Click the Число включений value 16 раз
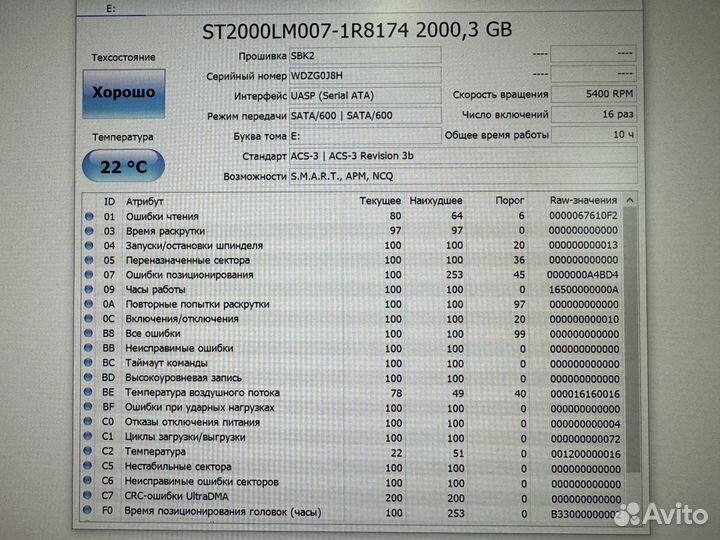Screen dimensions: 720x540 click(594, 114)
